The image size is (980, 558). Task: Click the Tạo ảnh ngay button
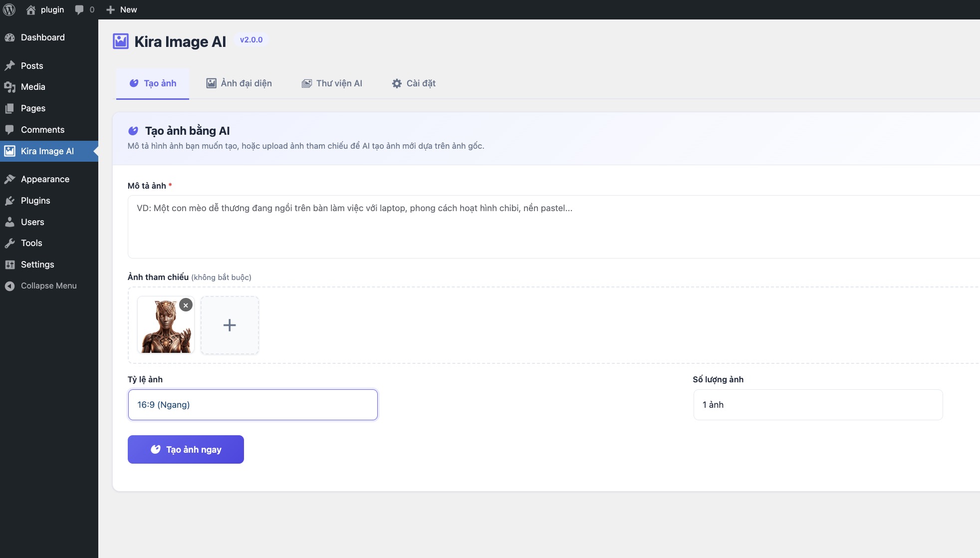186,450
